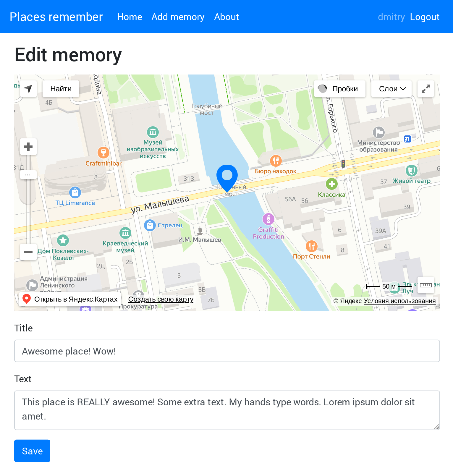Screen dimensions: 453x476
Task: Click the Администрация Ленинского района flag icon
Action: [x=32, y=285]
